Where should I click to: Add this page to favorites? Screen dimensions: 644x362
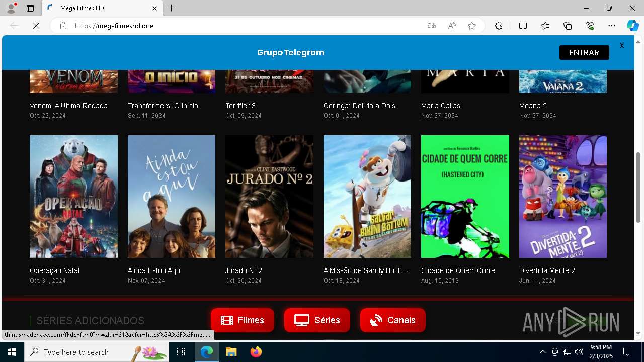coord(472,26)
